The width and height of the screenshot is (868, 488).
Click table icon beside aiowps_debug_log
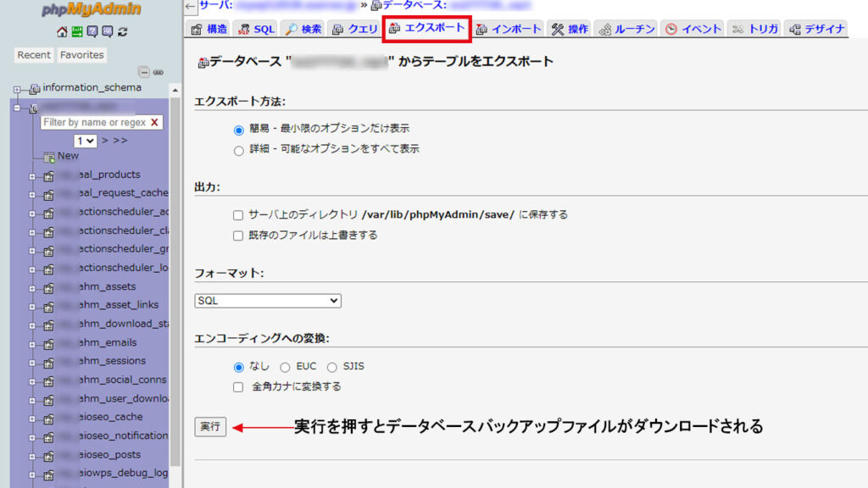48,474
